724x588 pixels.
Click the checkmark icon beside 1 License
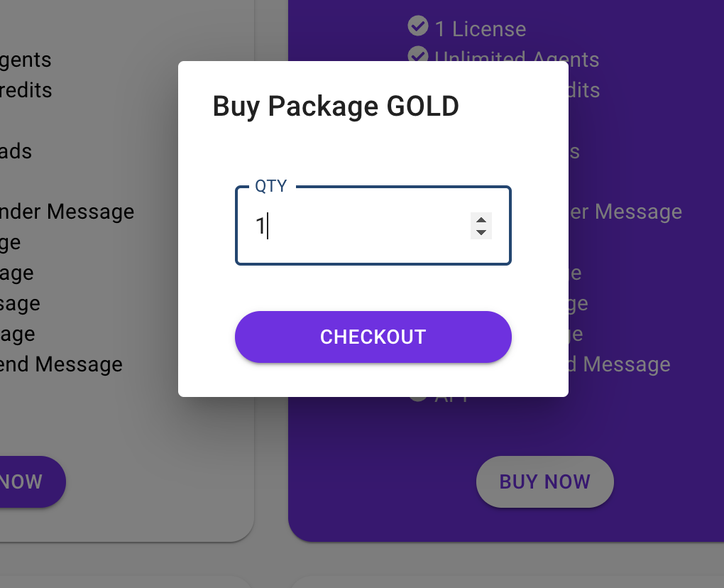tap(418, 26)
